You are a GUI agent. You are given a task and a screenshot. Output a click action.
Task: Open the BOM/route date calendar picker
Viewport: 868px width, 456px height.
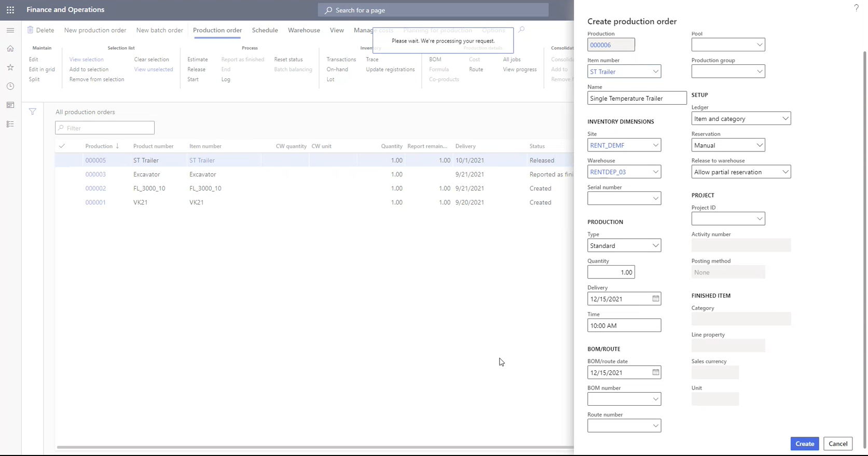click(656, 372)
